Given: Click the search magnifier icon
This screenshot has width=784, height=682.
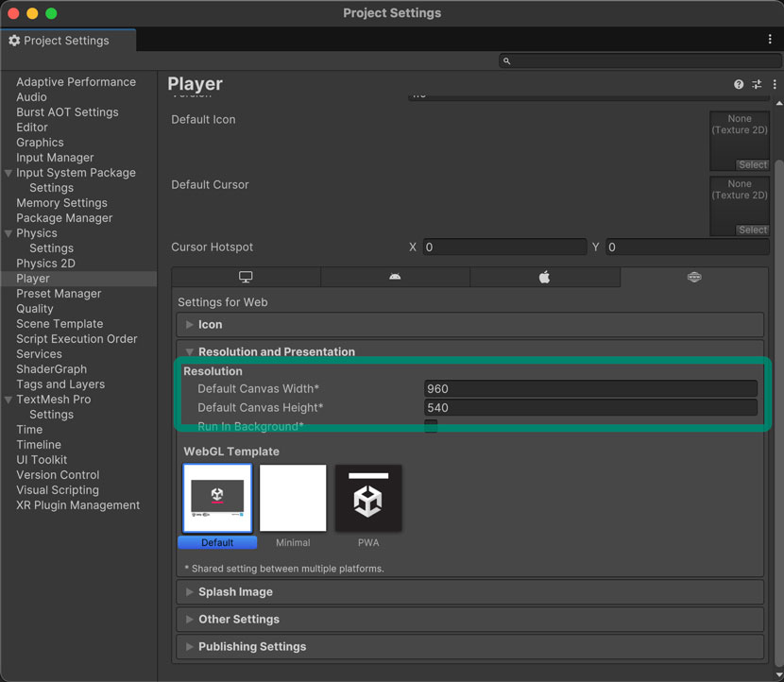Looking at the screenshot, I should [x=506, y=61].
